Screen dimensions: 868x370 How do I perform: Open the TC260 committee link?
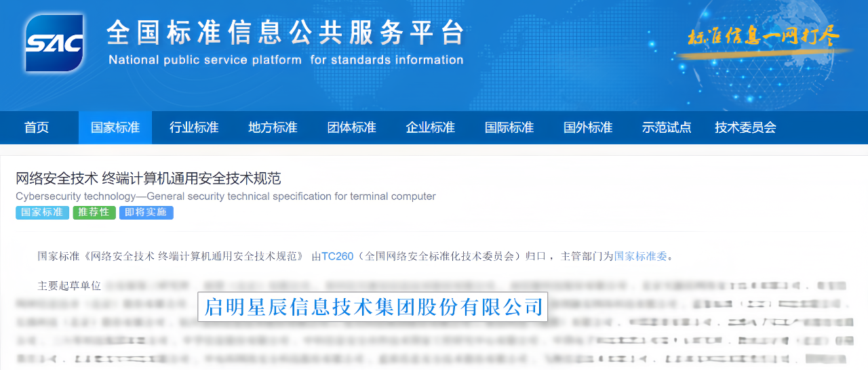[337, 256]
